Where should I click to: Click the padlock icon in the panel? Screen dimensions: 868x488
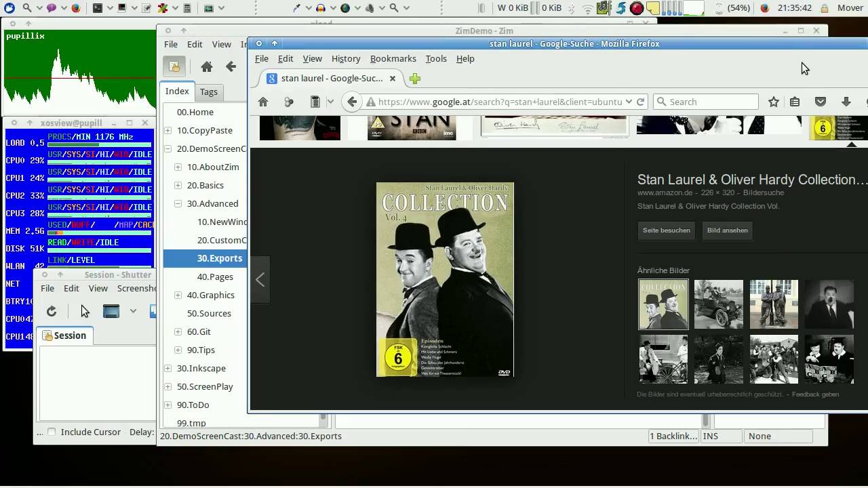[x=825, y=8]
